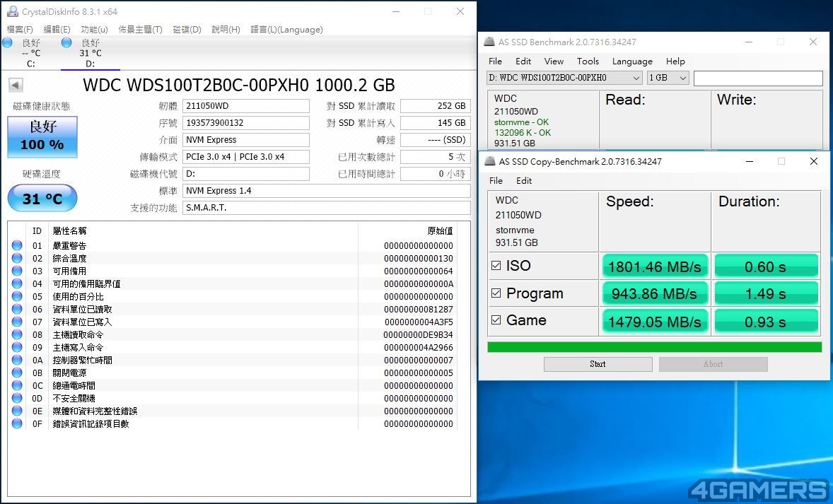
Task: Click the 對 SSD 累計寫入 value 145 GB
Action: 436,123
